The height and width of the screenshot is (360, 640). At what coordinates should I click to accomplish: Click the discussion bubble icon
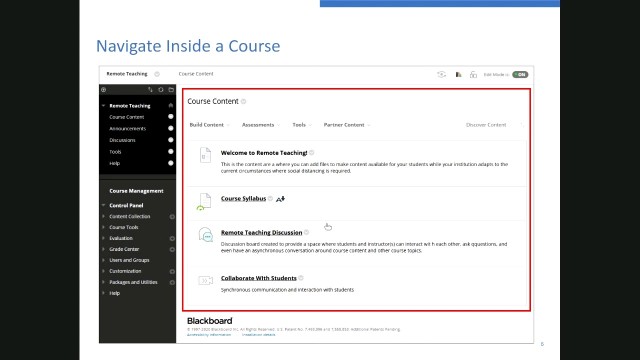(x=206, y=235)
